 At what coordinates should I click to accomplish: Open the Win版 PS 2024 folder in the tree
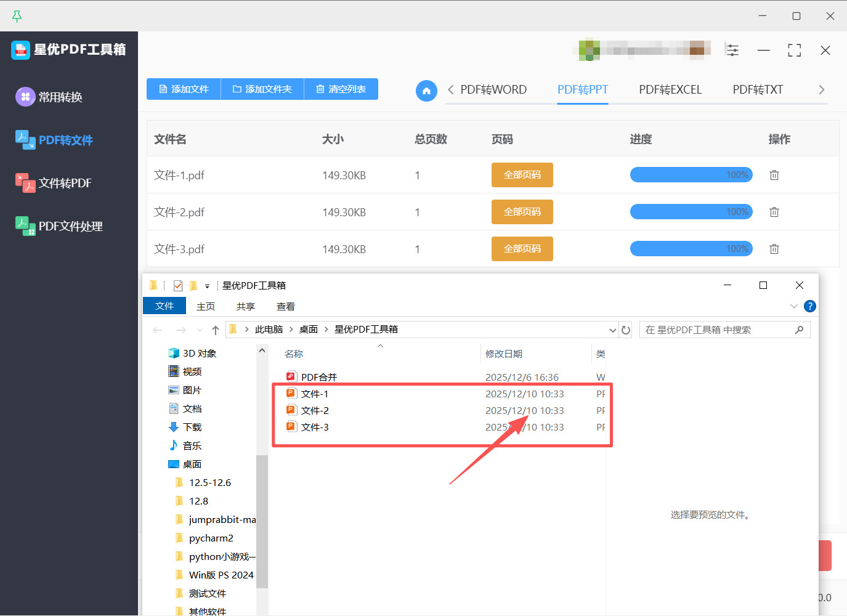[x=215, y=575]
